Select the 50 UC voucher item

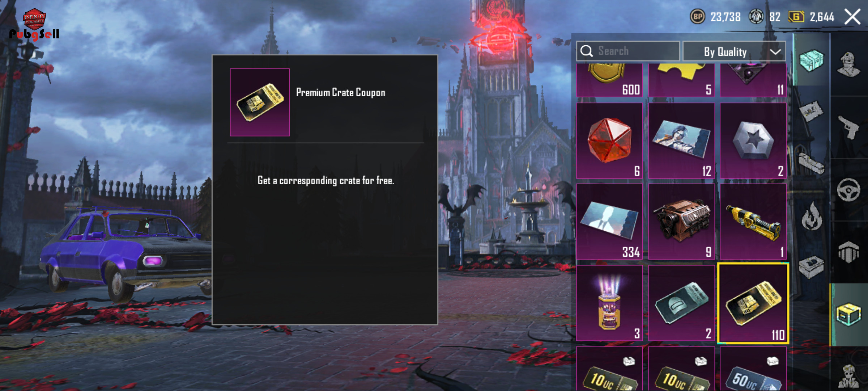(x=753, y=369)
